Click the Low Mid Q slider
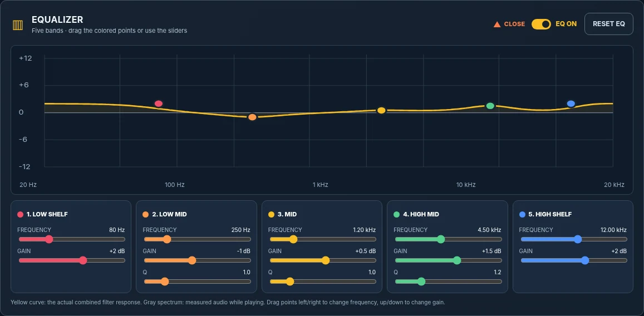This screenshot has width=644, height=316. (198, 282)
